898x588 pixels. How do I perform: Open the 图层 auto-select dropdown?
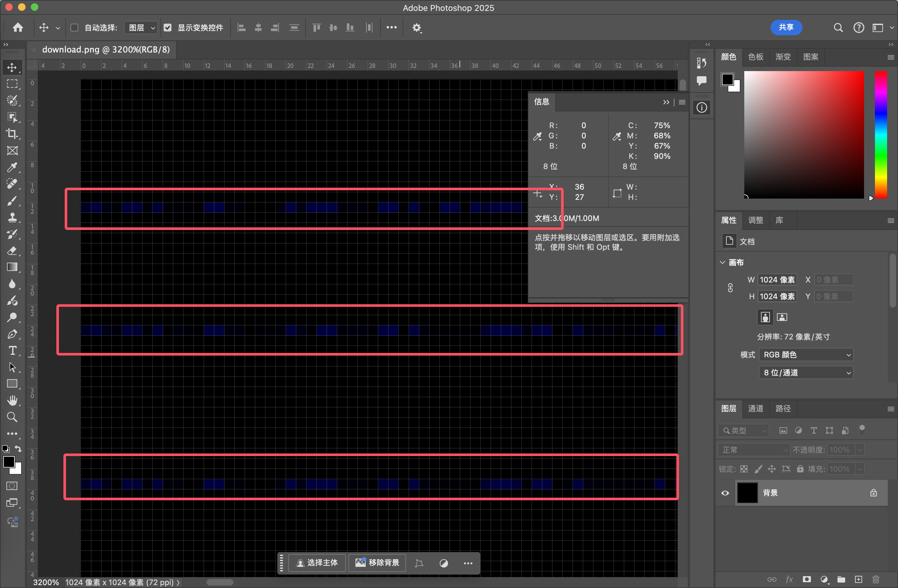(141, 28)
